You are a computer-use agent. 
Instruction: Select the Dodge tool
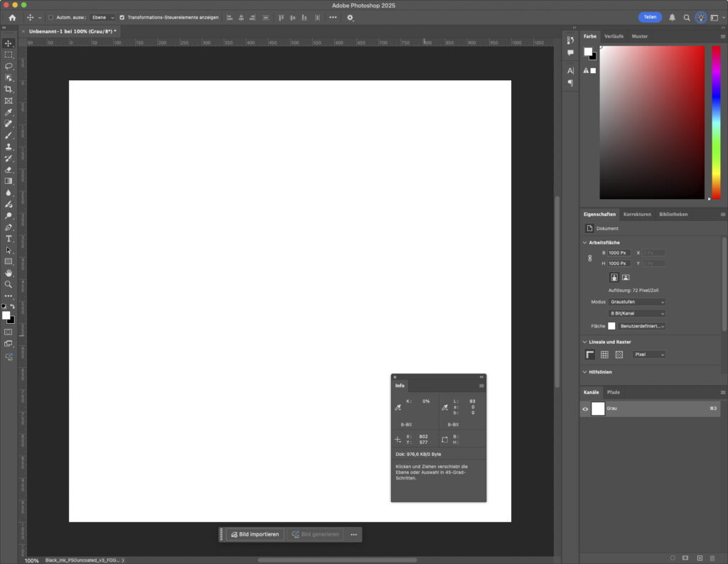tap(9, 216)
